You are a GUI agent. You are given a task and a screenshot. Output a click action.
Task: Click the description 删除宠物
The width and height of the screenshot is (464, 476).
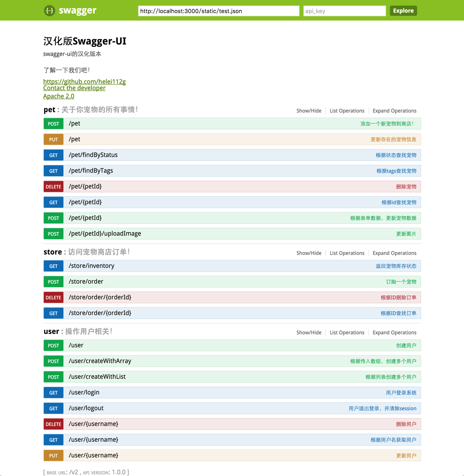[x=406, y=186]
